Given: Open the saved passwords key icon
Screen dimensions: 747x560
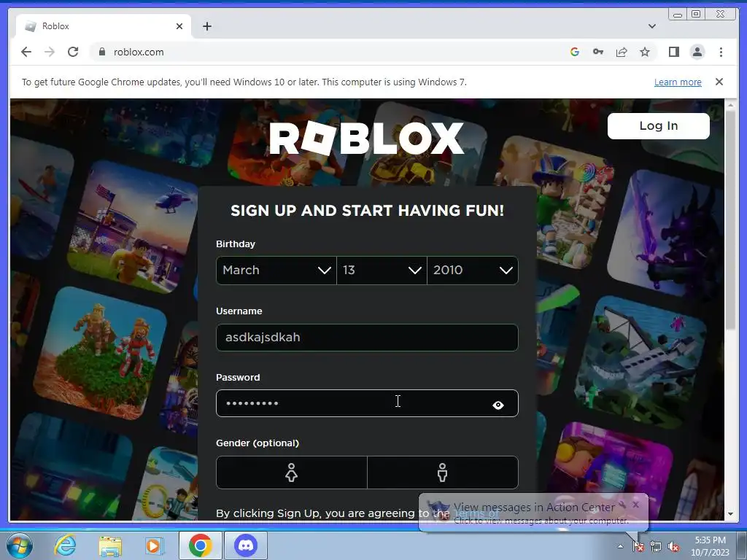Looking at the screenshot, I should [598, 52].
